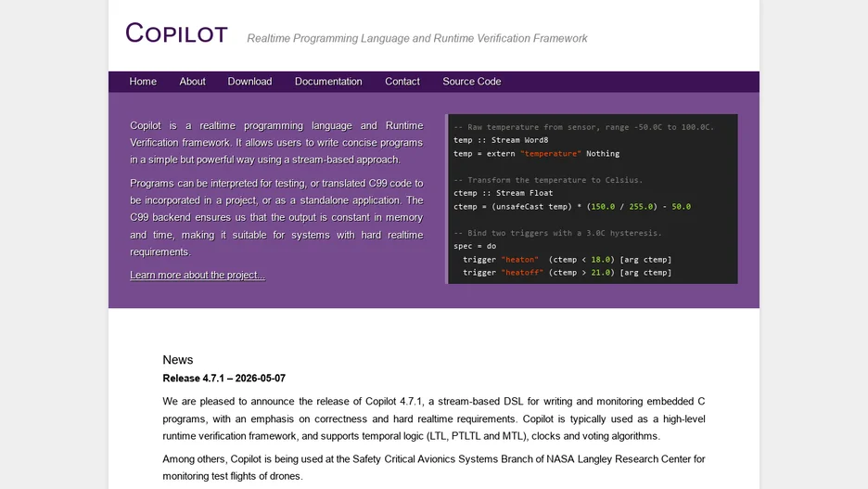
Task: Click the trigger "heaton" code line
Action: (567, 259)
